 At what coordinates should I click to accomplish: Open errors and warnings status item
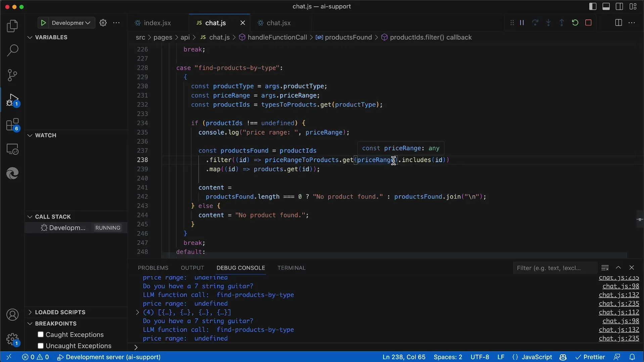click(x=36, y=357)
